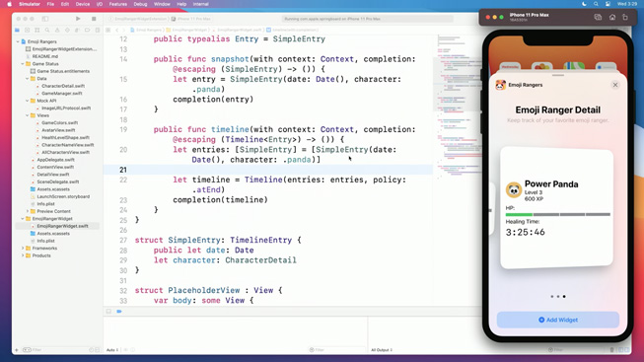Tap the Add Widget button
Viewport: 644px width, 362px height.
[558, 320]
